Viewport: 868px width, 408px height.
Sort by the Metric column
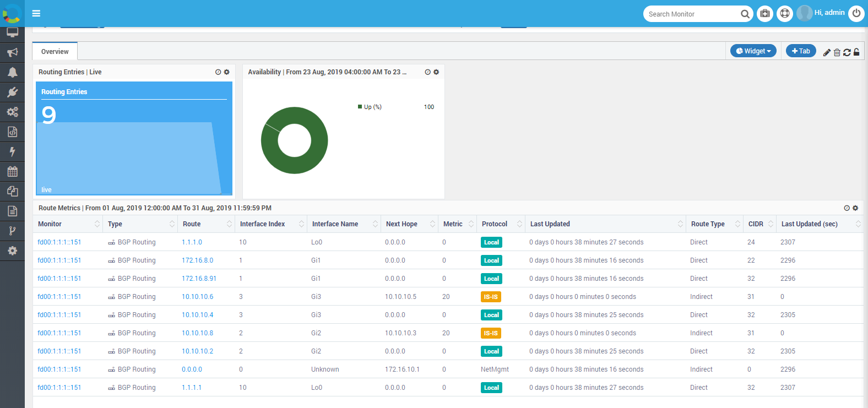[458, 224]
